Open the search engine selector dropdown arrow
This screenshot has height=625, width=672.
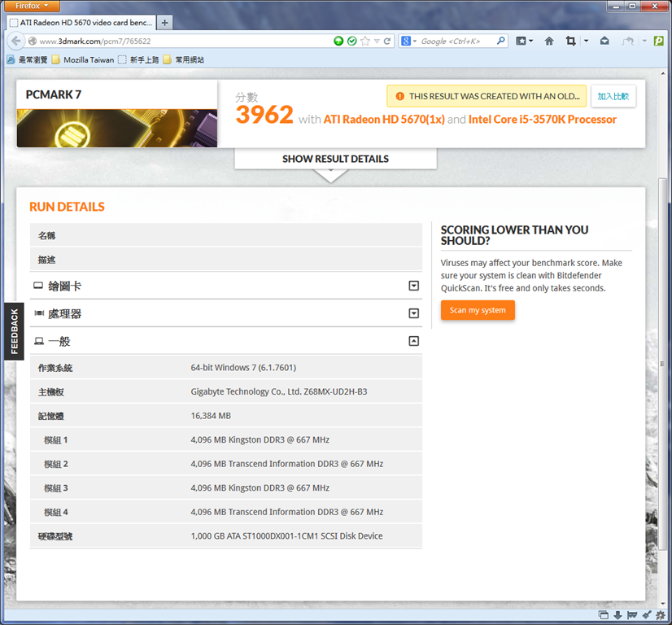tap(414, 42)
